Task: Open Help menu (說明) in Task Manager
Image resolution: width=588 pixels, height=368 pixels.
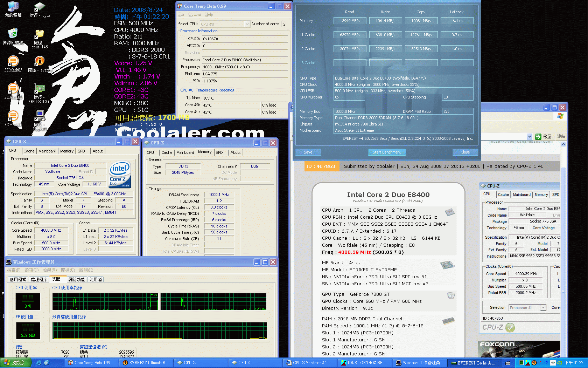Action: click(86, 270)
